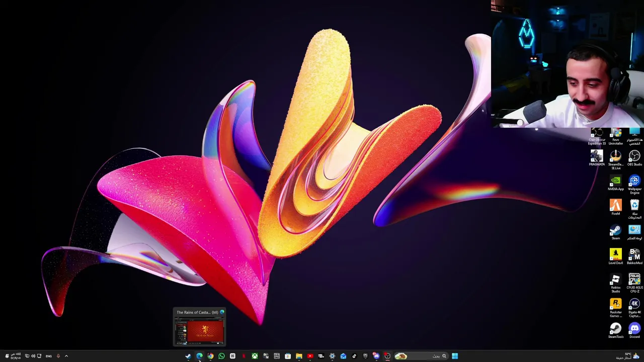Open File Explorer from the taskbar
Screen dimensions: 644x362
299,356
